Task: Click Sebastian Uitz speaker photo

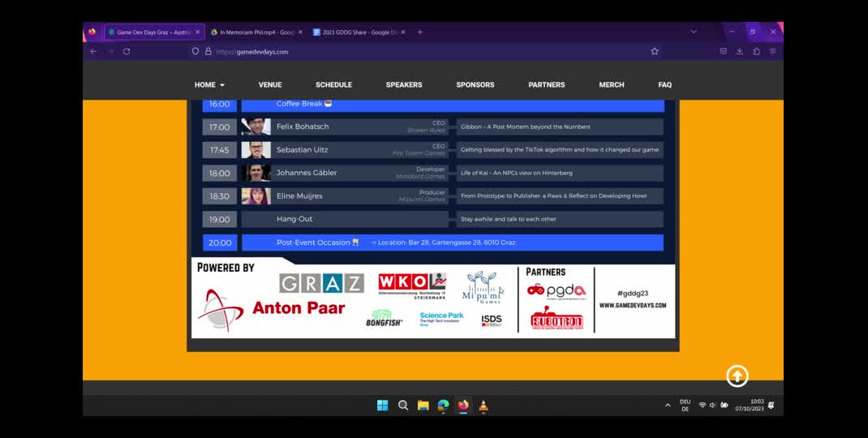Action: point(256,149)
